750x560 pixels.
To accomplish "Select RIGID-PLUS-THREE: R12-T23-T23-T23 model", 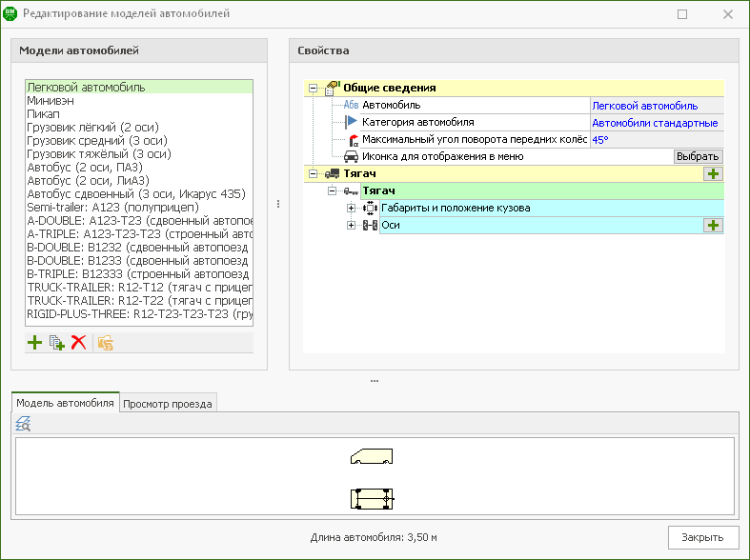I will click(x=139, y=314).
